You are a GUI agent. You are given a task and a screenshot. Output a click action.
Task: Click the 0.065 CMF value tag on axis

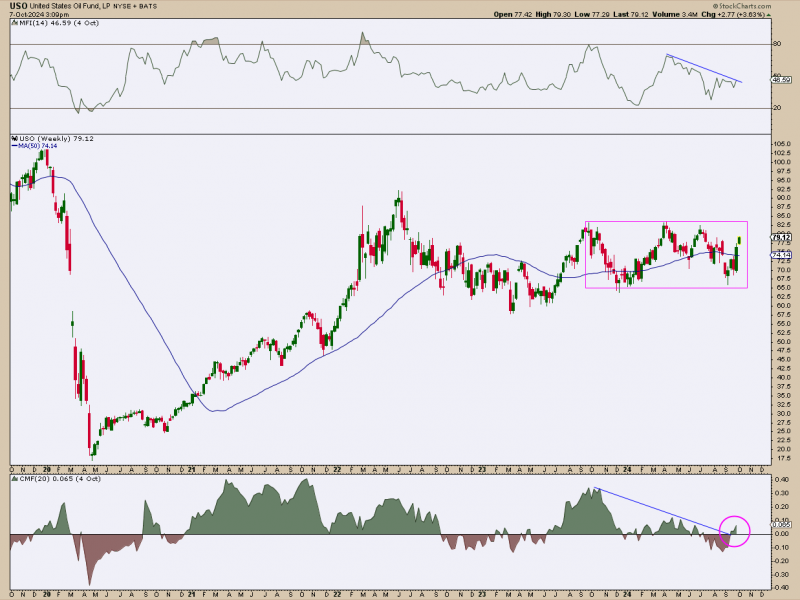(x=782, y=524)
